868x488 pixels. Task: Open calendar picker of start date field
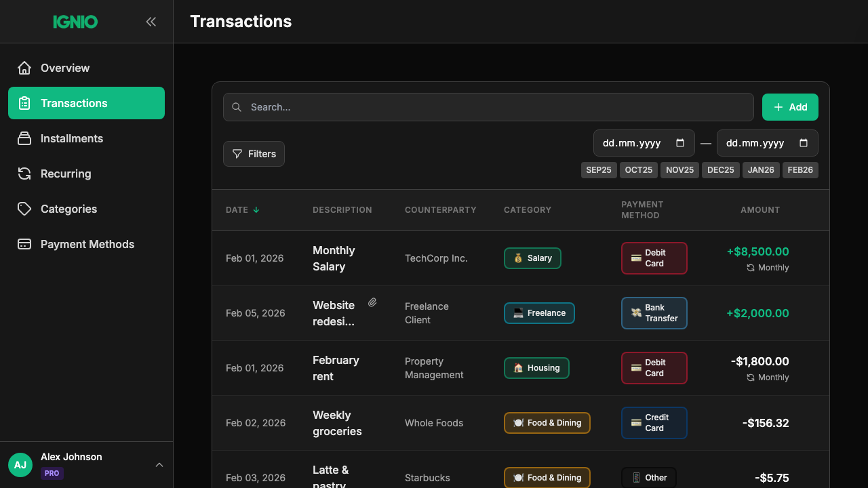coord(680,143)
